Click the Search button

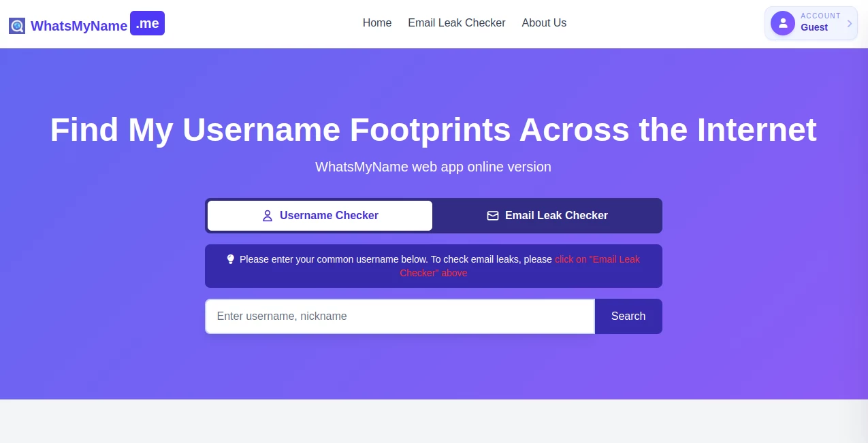[628, 316]
